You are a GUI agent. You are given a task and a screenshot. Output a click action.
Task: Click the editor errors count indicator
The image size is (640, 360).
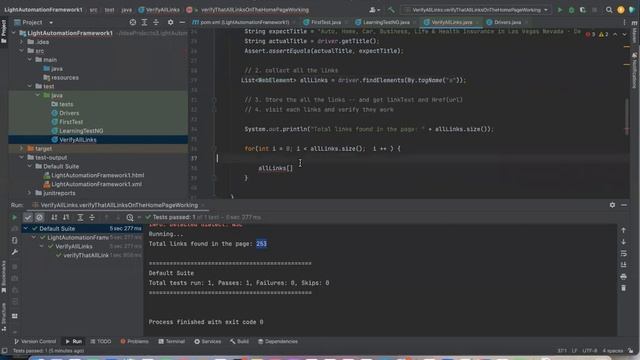[x=591, y=35]
